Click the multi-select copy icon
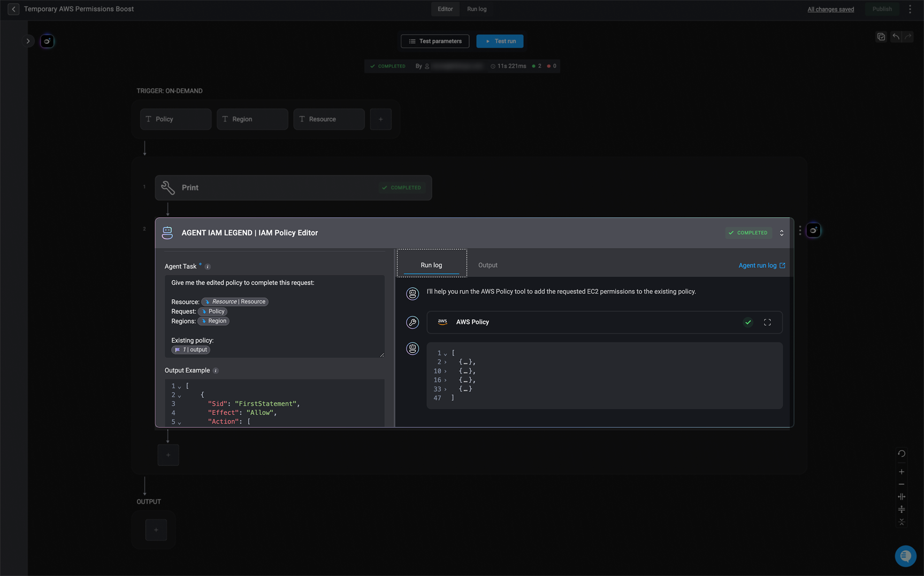924x576 pixels. [881, 37]
